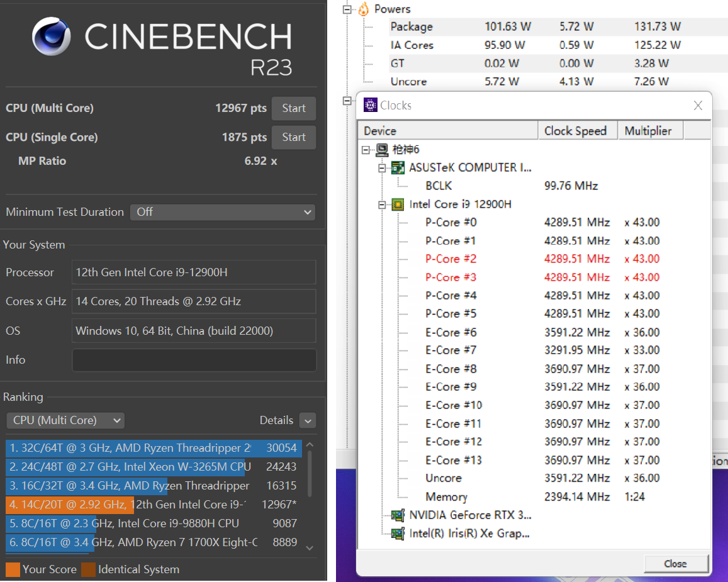The width and height of the screenshot is (728, 582).
Task: Select the Memory clock row
Action: (x=535, y=497)
